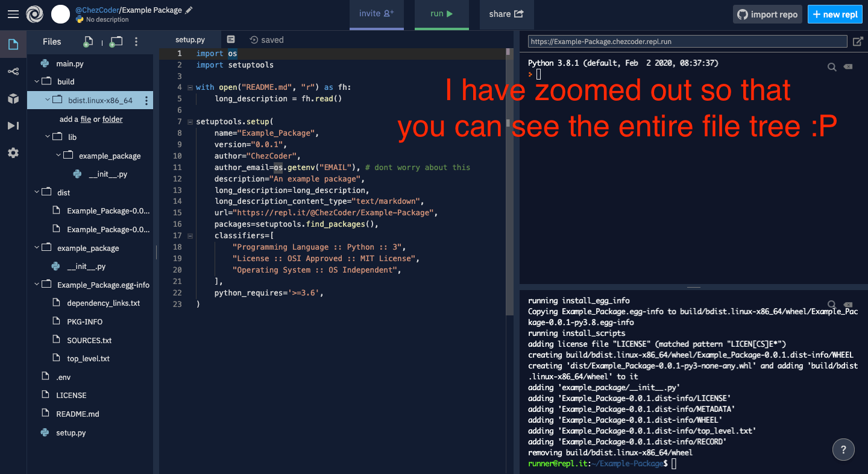Edit repl name pencil icon
Viewport: 868px width, 474px height.
(x=189, y=10)
